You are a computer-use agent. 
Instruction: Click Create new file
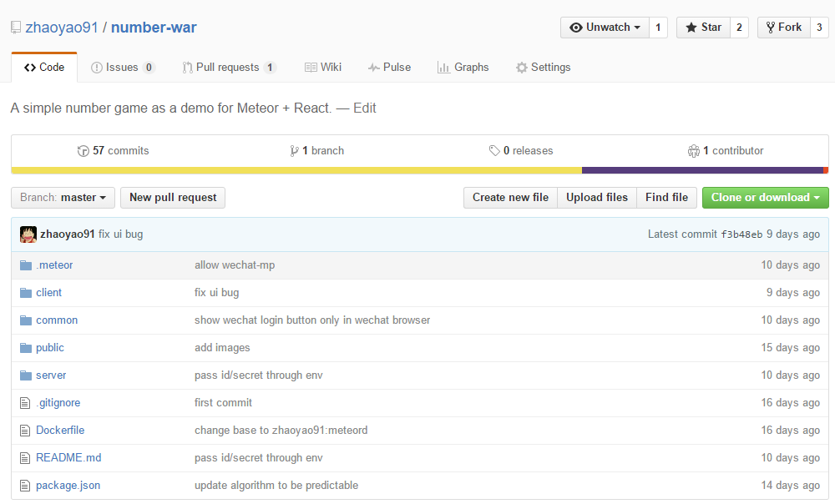tap(510, 198)
